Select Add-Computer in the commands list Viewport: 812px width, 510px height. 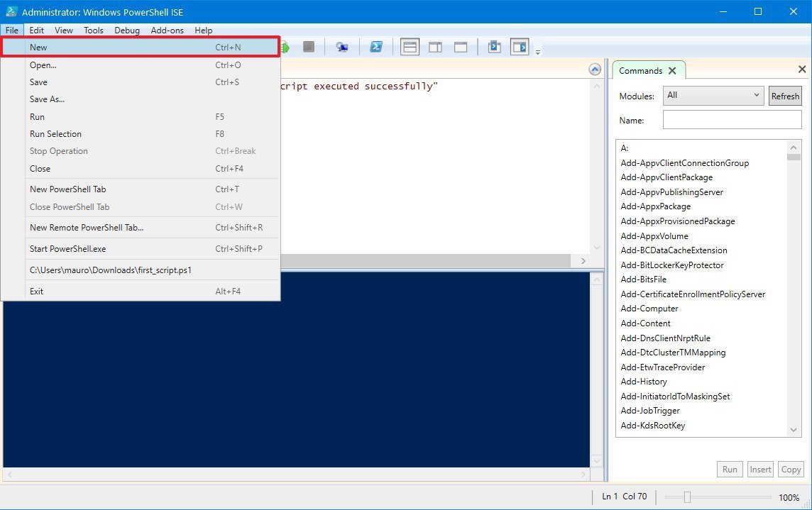click(x=649, y=309)
